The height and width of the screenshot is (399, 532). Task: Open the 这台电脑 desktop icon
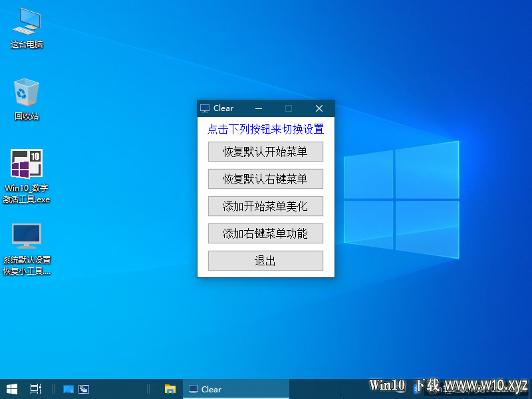[x=27, y=28]
